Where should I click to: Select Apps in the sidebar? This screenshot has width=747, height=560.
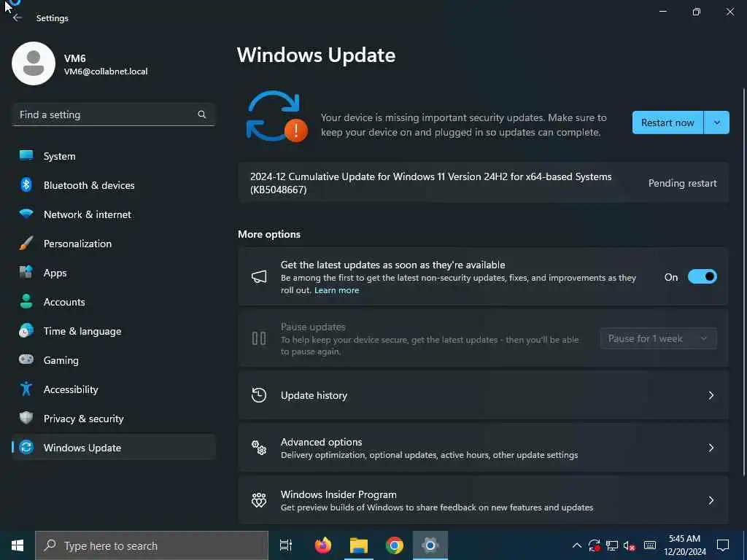pyautogui.click(x=114, y=273)
